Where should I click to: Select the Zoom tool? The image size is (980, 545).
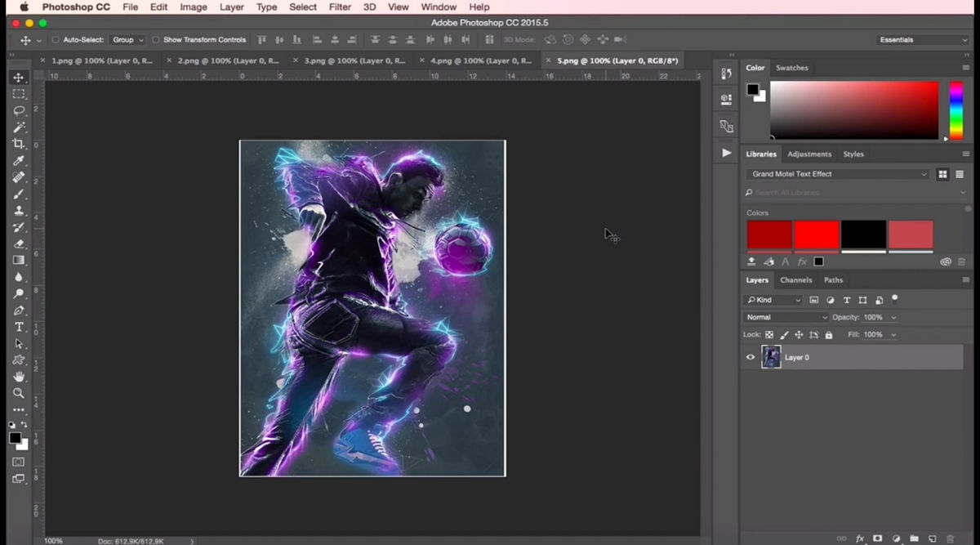pos(19,393)
